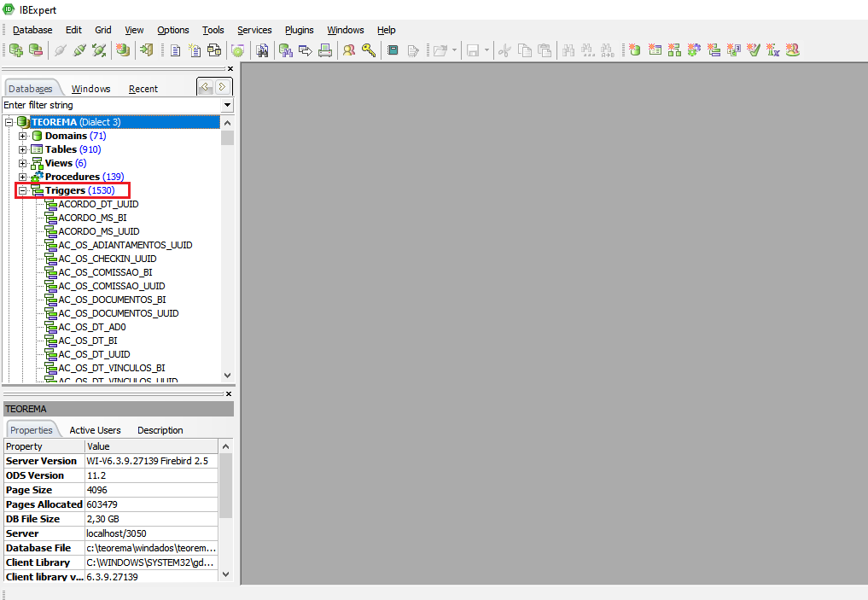Select trigger ACORDO_DT_UUID
The image size is (868, 600).
click(98, 204)
